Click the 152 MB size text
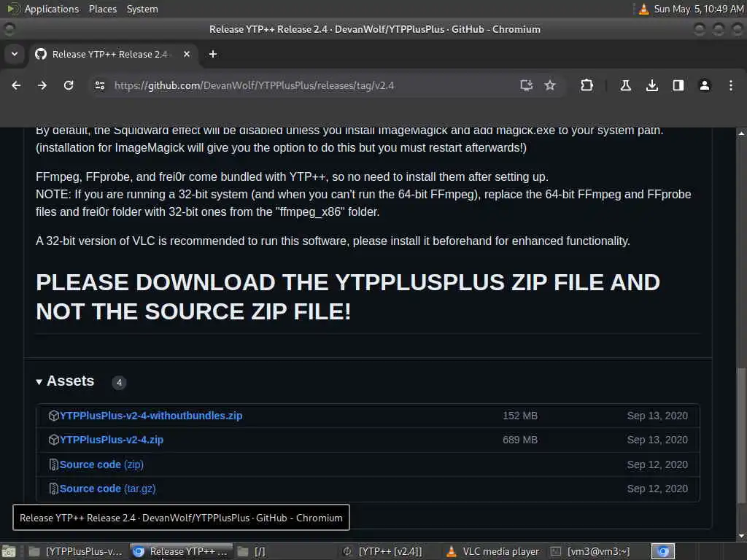Image resolution: width=747 pixels, height=560 pixels. [x=520, y=416]
